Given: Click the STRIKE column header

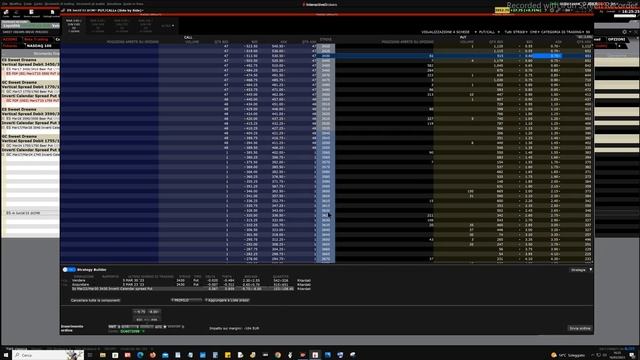Looking at the screenshot, I should click(326, 40).
